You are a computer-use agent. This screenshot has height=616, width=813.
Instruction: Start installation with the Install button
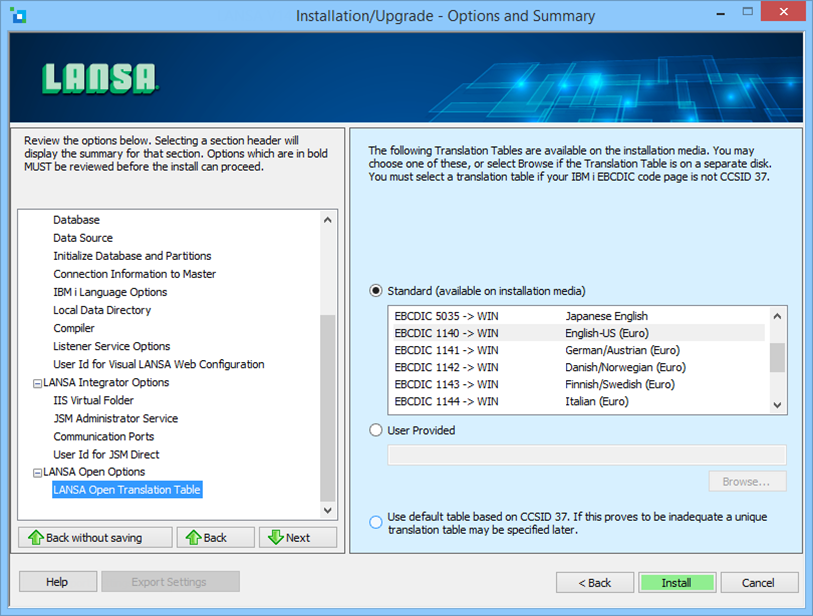677,583
